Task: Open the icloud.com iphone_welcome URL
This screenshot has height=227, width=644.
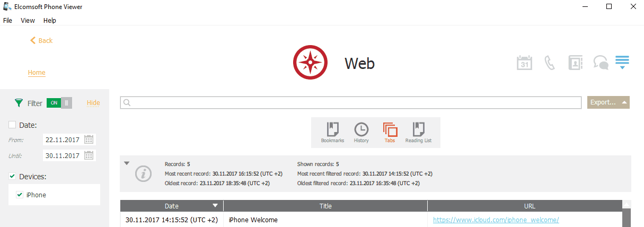Action: tap(496, 220)
